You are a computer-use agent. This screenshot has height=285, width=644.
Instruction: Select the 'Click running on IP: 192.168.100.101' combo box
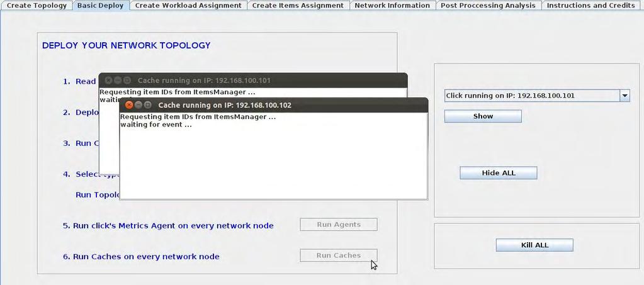[x=537, y=96]
